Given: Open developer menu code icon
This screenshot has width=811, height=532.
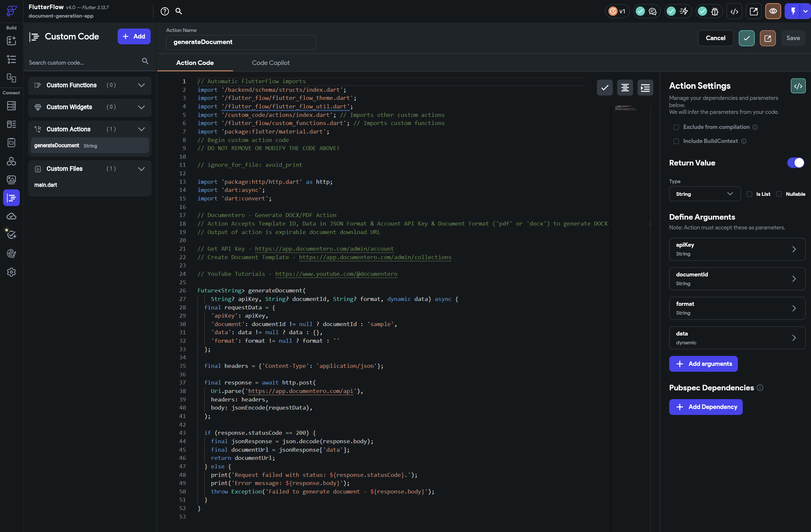Looking at the screenshot, I should pos(734,11).
